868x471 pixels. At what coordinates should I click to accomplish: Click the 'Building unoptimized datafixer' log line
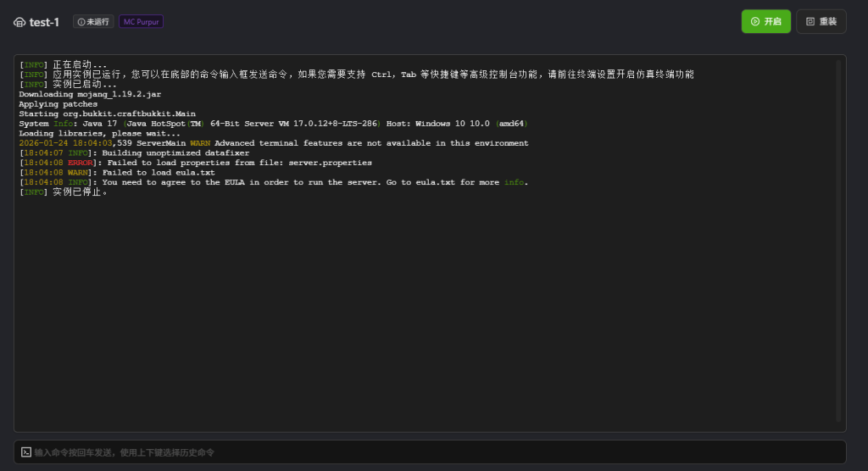tap(176, 152)
